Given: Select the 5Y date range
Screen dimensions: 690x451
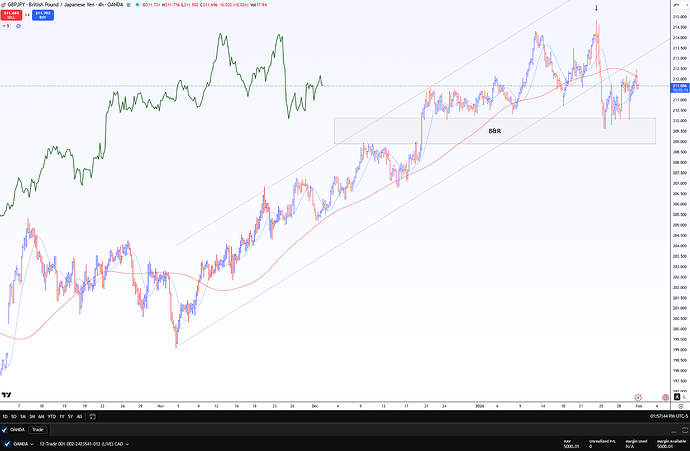Looking at the screenshot, I should click(x=70, y=416).
